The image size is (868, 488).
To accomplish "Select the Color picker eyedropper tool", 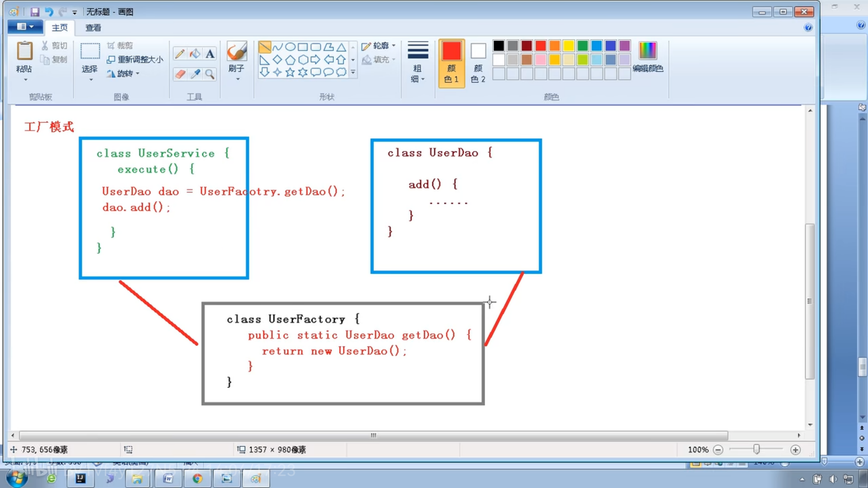I will [x=195, y=74].
